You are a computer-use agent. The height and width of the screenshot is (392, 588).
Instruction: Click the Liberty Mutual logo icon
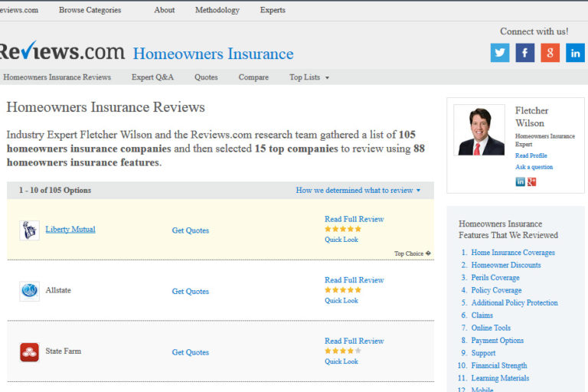pos(29,230)
